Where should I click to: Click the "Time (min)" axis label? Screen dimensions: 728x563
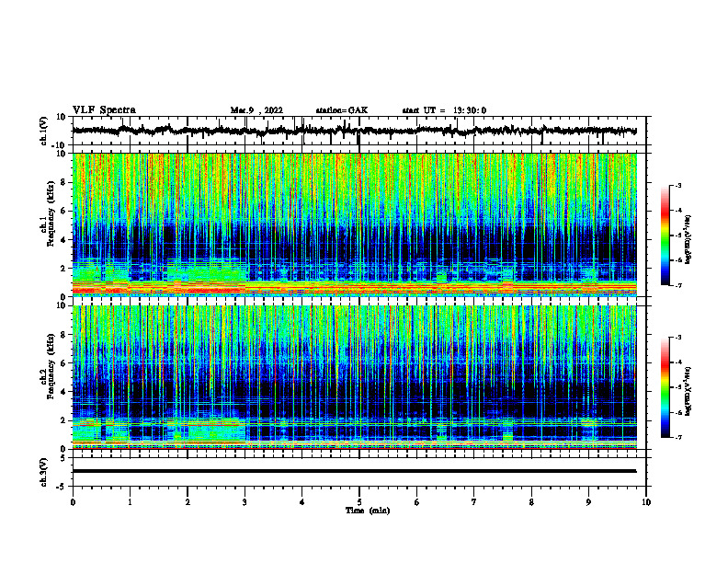click(368, 511)
